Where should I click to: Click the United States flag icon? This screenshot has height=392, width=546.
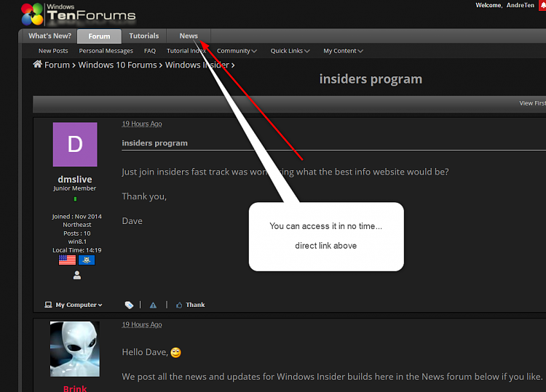[x=67, y=260]
